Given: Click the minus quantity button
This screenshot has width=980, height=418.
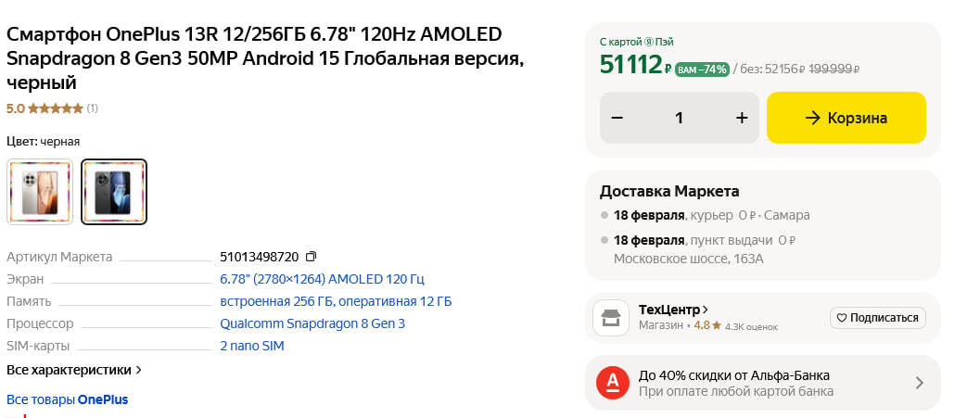Looking at the screenshot, I should [x=617, y=118].
